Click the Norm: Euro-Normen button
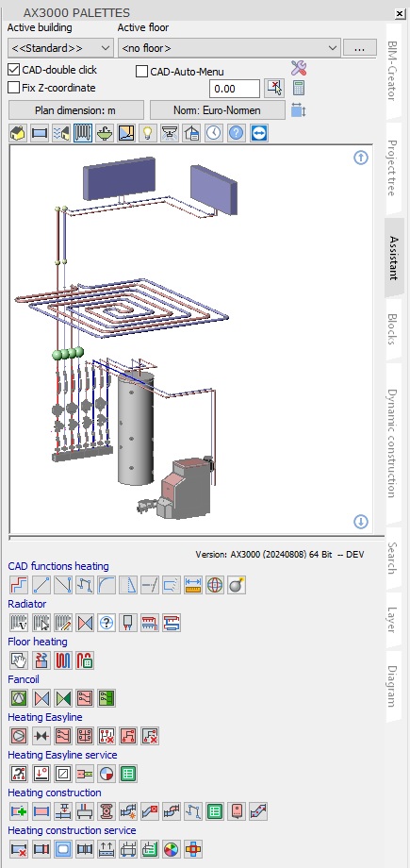This screenshot has width=410, height=868. 218,110
